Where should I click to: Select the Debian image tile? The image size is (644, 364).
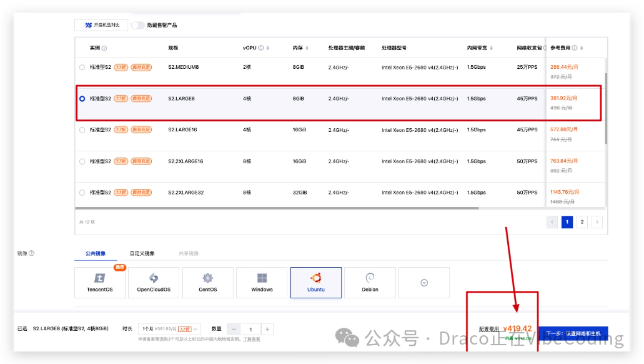(x=370, y=282)
